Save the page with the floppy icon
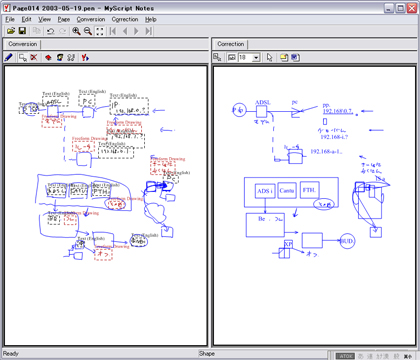 (22, 31)
